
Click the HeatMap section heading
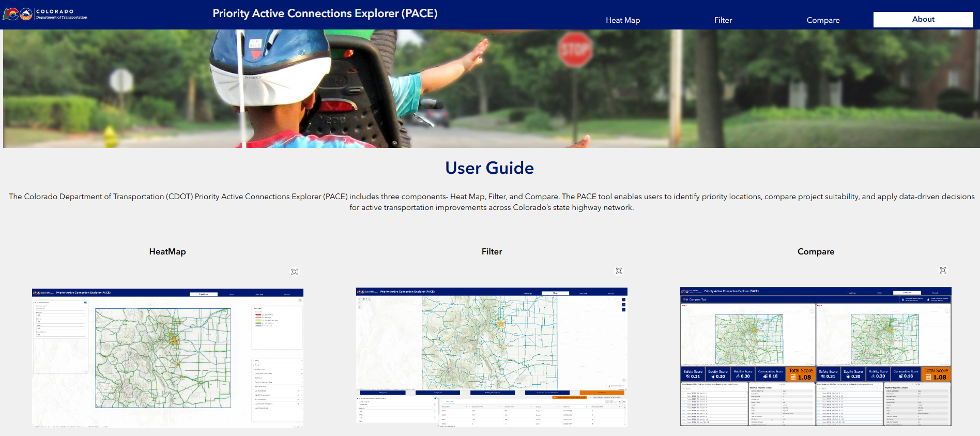pyautogui.click(x=167, y=252)
